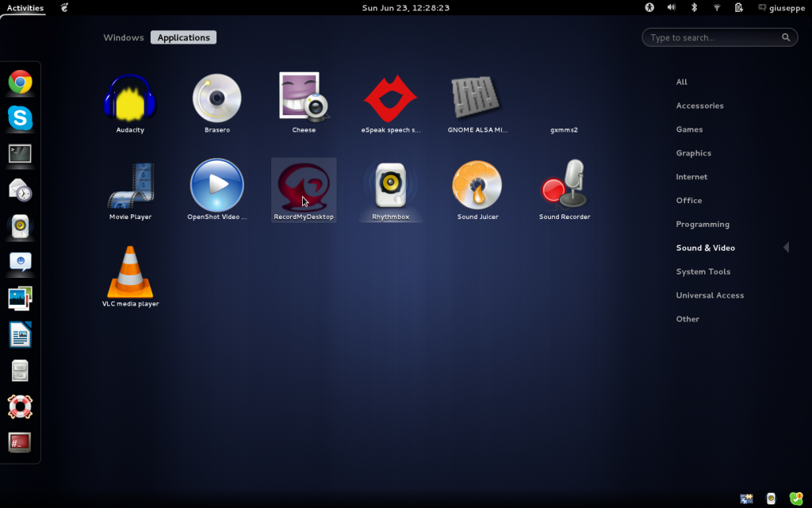The height and width of the screenshot is (508, 812).
Task: Switch to the Windows view
Action: [123, 37]
